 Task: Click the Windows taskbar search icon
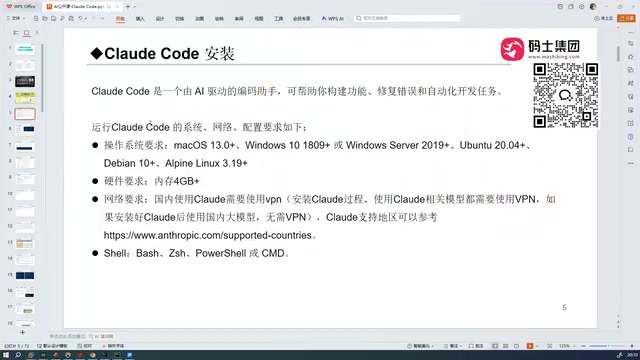pos(18,355)
